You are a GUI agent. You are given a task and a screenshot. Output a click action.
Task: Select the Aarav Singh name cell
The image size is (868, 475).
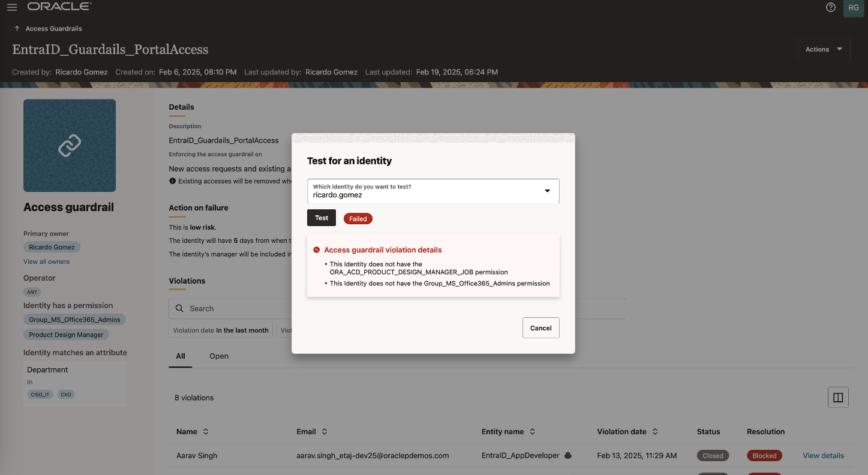coord(197,456)
